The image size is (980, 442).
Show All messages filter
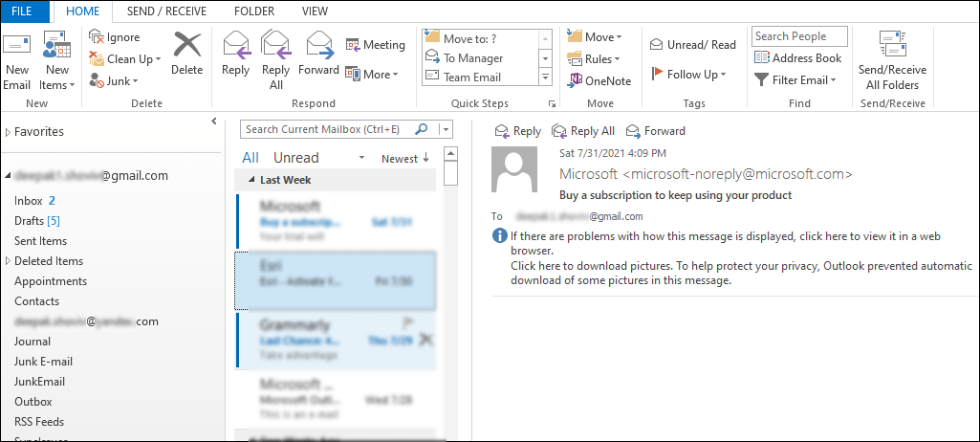click(250, 158)
